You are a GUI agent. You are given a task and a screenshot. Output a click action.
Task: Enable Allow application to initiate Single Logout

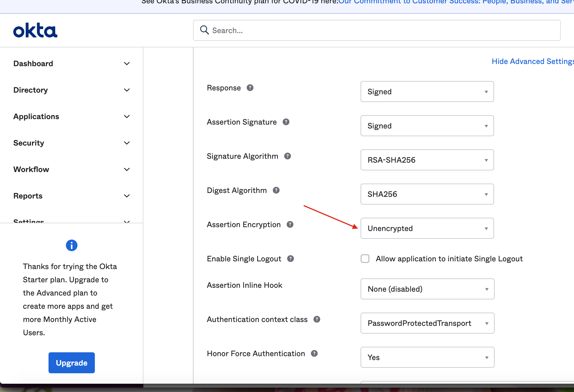click(365, 259)
